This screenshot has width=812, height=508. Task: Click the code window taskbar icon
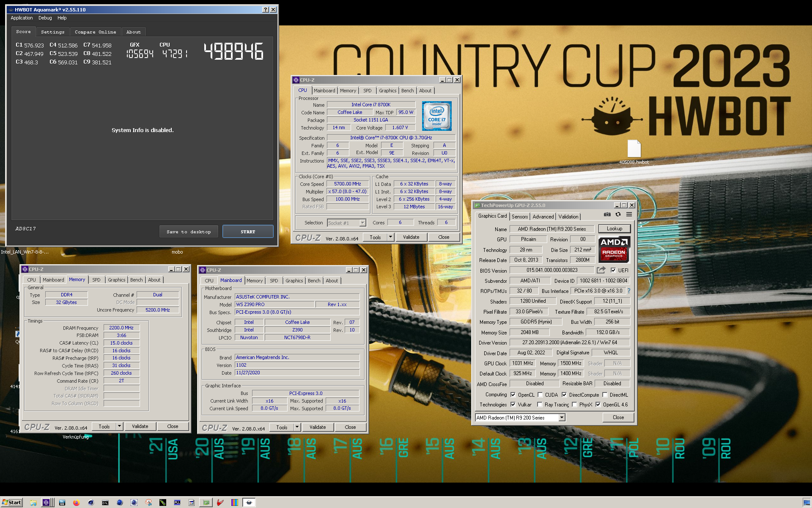pyautogui.click(x=192, y=502)
